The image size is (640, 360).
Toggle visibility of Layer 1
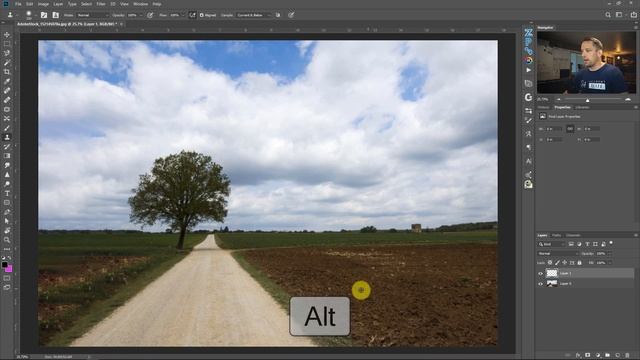541,273
